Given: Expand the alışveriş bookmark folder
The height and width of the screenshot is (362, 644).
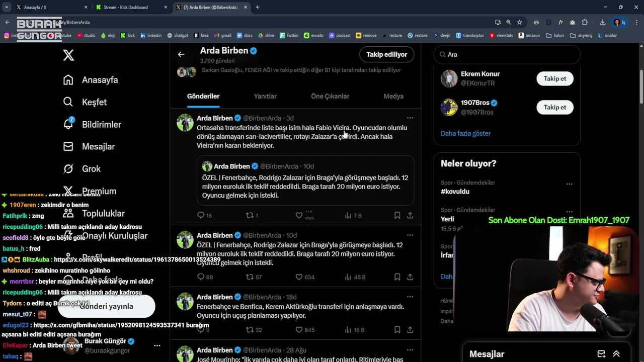Looking at the screenshot, I should [x=581, y=36].
